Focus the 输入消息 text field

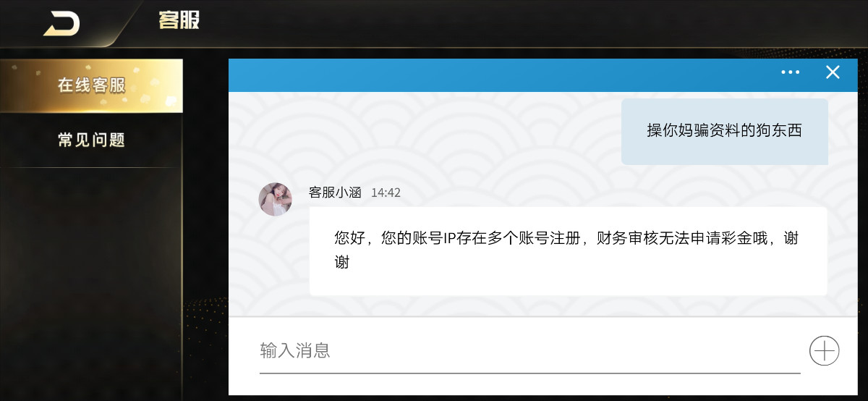click(529, 351)
